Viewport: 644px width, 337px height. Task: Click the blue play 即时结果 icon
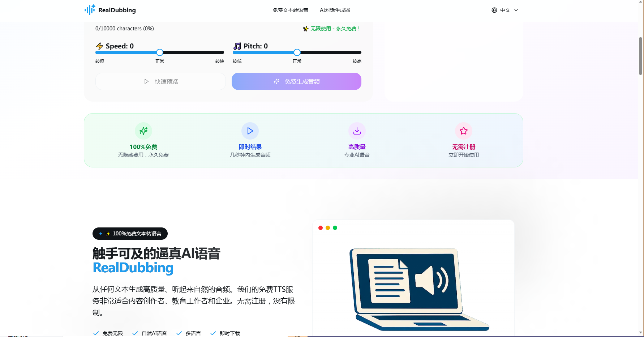[250, 131]
